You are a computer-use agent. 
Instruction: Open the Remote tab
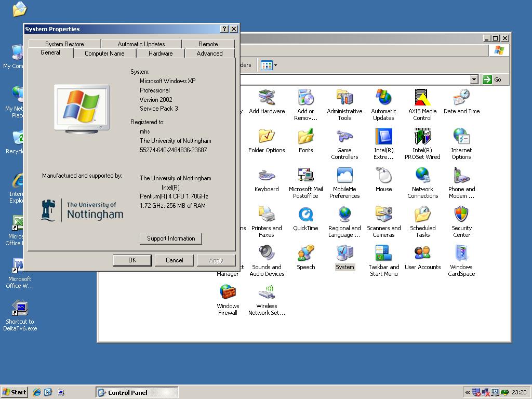[x=208, y=44]
